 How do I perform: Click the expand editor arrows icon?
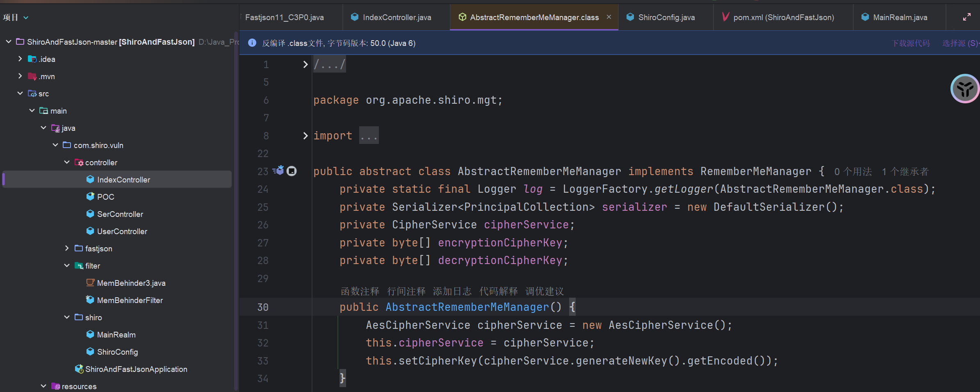966,17
